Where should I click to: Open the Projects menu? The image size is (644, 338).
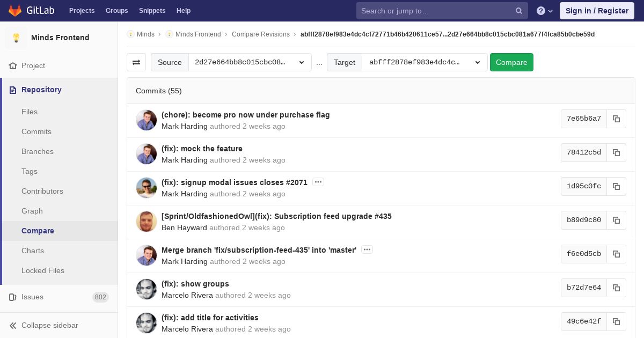coord(82,11)
